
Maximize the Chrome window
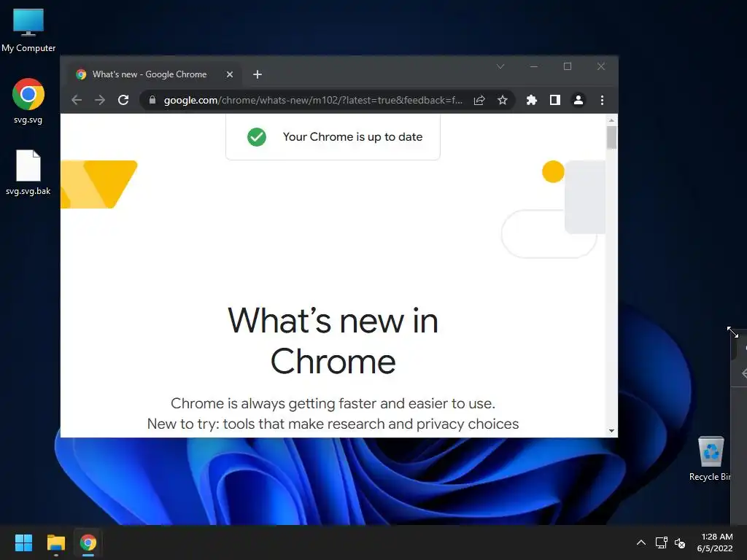pos(568,66)
